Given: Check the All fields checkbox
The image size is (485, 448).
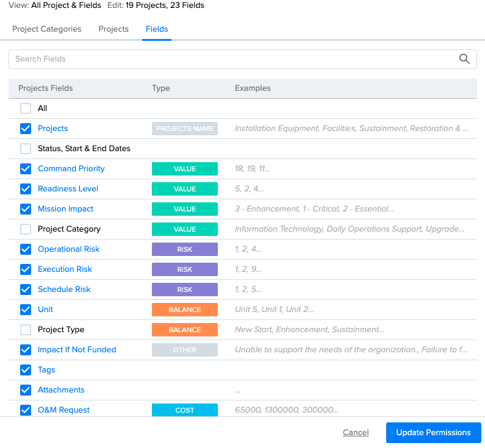Looking at the screenshot, I should tap(26, 108).
